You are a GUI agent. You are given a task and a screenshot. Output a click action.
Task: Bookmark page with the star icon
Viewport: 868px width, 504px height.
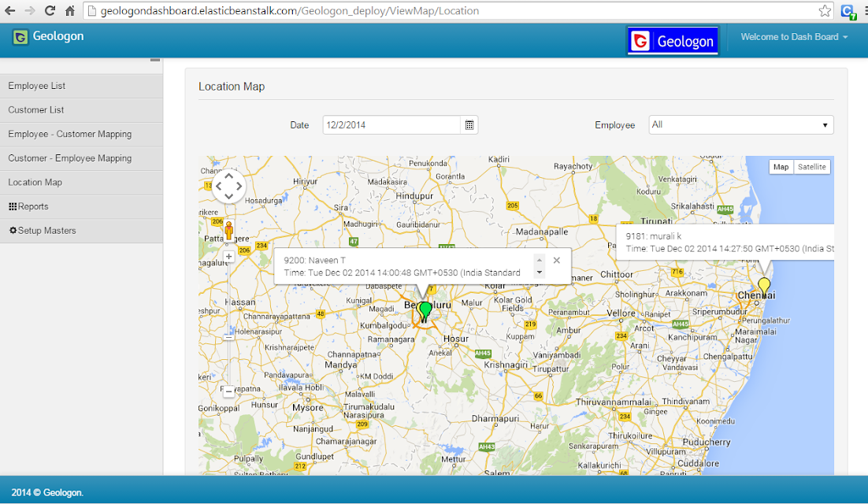click(x=825, y=10)
